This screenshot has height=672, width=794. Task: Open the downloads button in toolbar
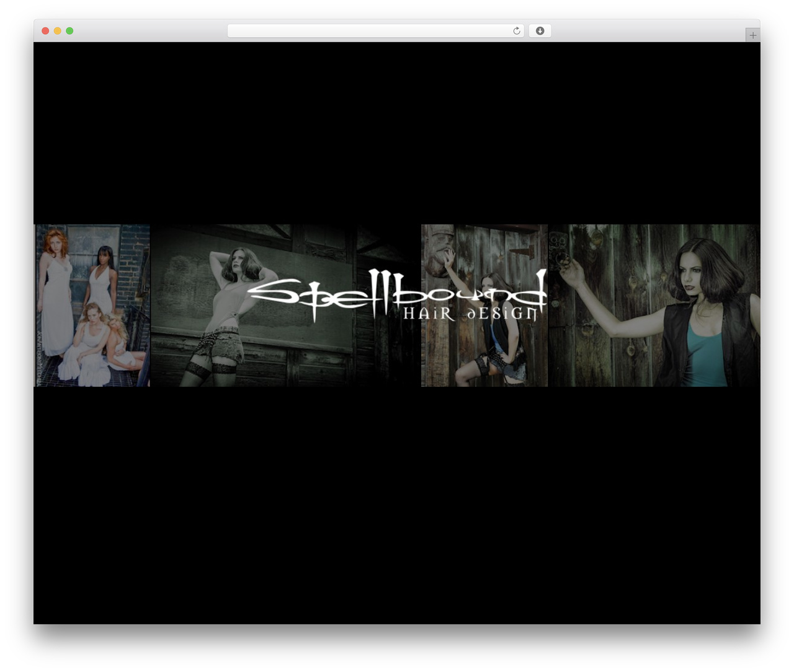click(x=540, y=31)
